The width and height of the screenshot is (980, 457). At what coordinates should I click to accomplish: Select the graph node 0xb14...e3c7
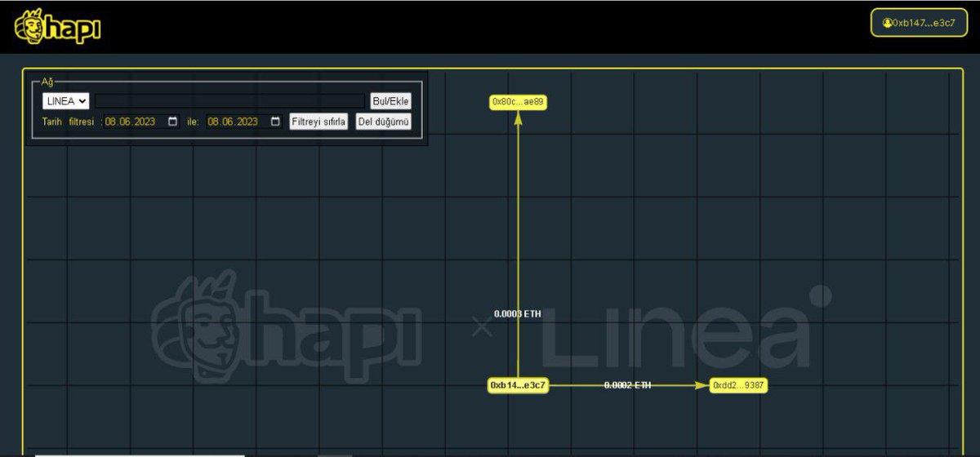click(518, 385)
